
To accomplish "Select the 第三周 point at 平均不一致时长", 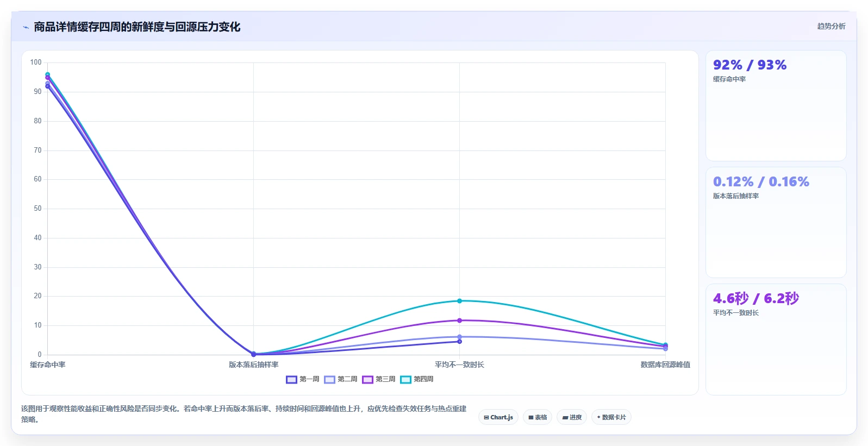I will click(x=459, y=321).
